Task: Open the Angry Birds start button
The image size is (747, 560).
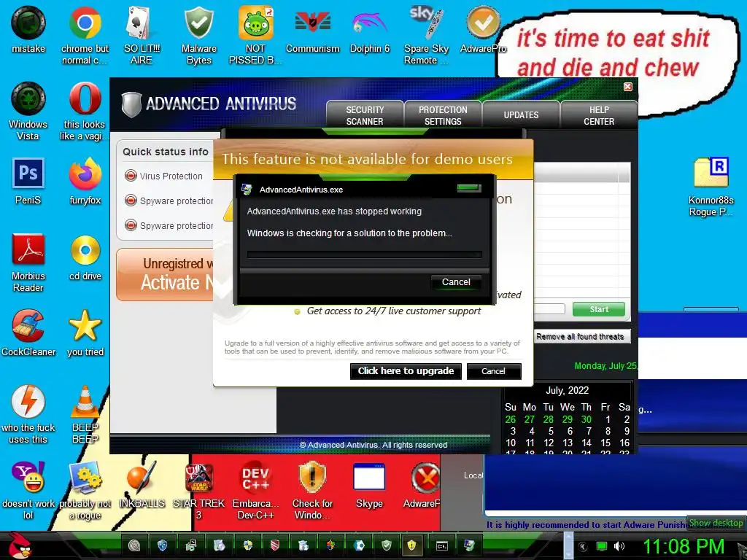Action: coord(20,545)
